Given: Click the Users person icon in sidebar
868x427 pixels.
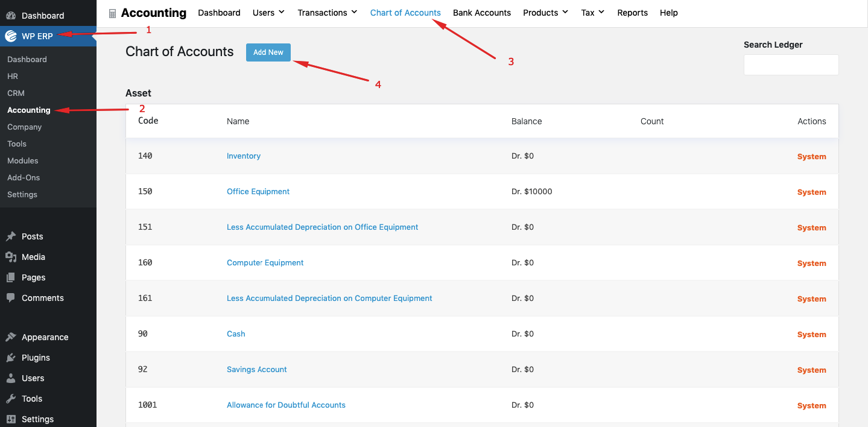Looking at the screenshot, I should point(11,378).
